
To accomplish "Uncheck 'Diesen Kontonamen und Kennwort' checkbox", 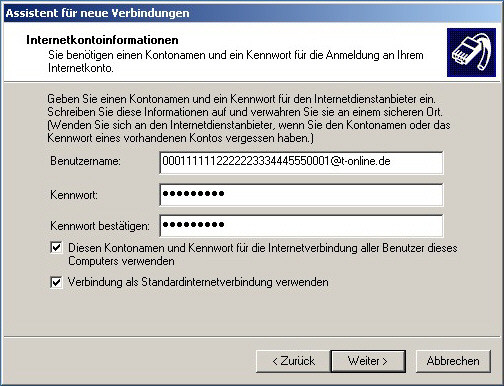I will (x=56, y=248).
